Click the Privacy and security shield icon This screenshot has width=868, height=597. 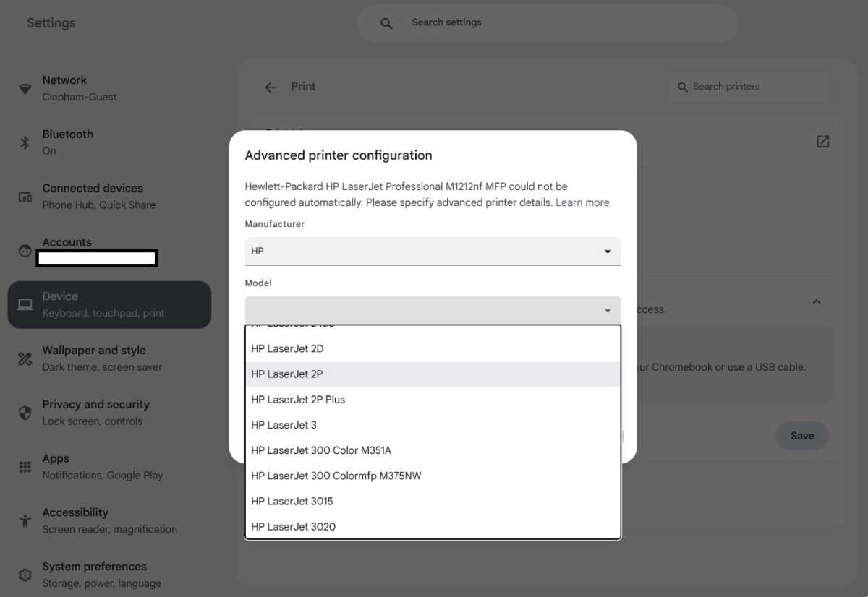tap(25, 413)
